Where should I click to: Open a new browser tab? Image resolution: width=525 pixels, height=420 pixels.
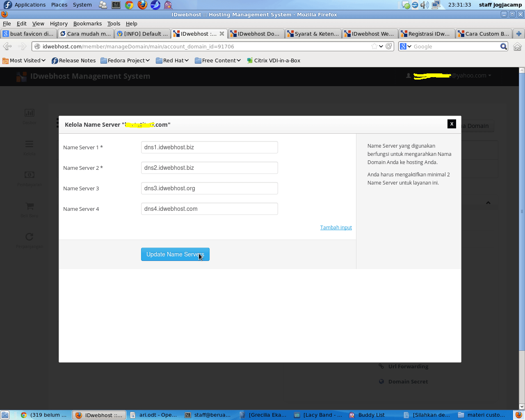(519, 34)
